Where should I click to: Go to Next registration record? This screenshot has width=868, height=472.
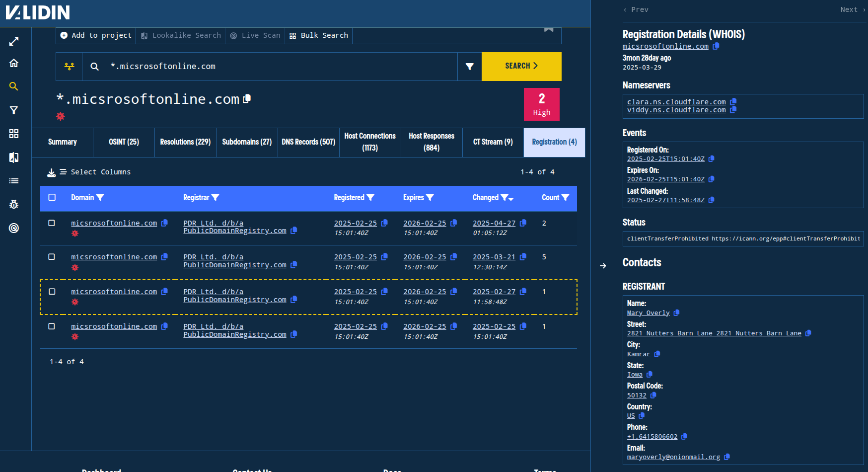click(853, 10)
